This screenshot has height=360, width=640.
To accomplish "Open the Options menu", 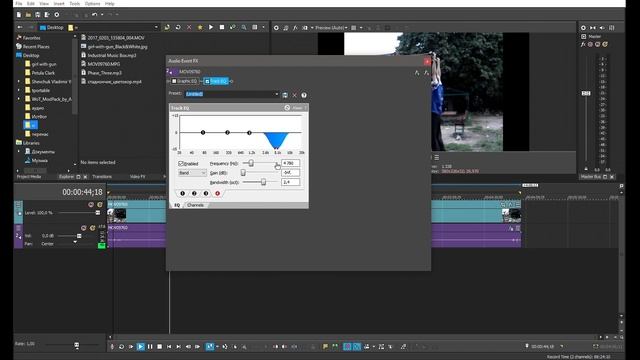I will (93, 4).
